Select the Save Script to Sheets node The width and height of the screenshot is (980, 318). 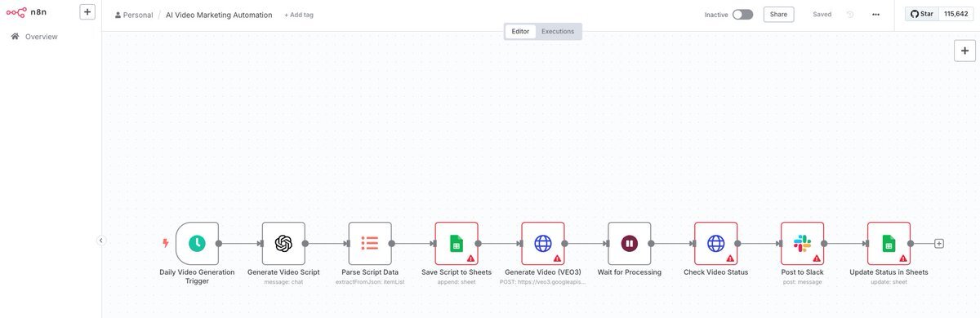tap(457, 243)
